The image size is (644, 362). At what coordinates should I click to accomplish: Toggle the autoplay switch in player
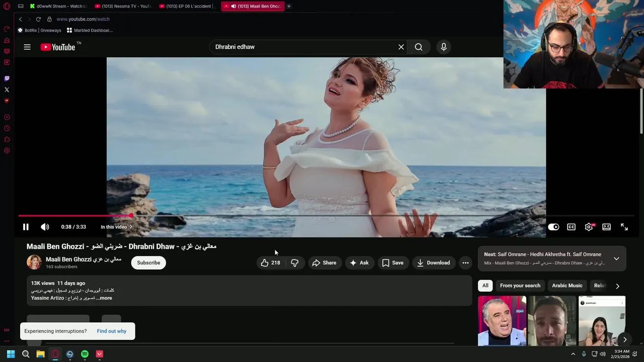point(553,227)
